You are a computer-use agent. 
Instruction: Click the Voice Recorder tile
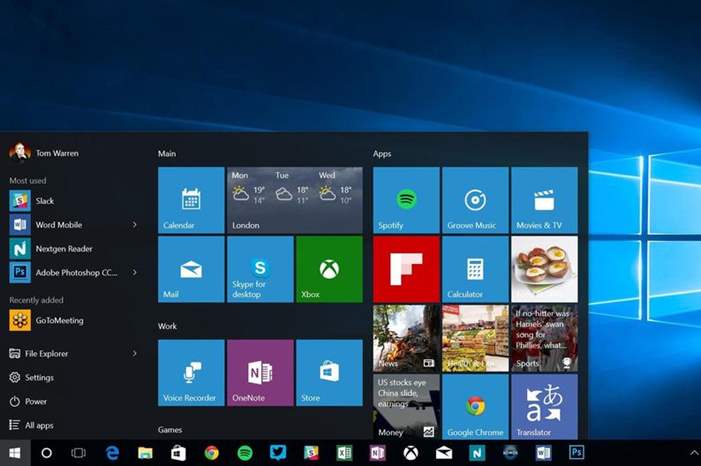click(x=191, y=373)
